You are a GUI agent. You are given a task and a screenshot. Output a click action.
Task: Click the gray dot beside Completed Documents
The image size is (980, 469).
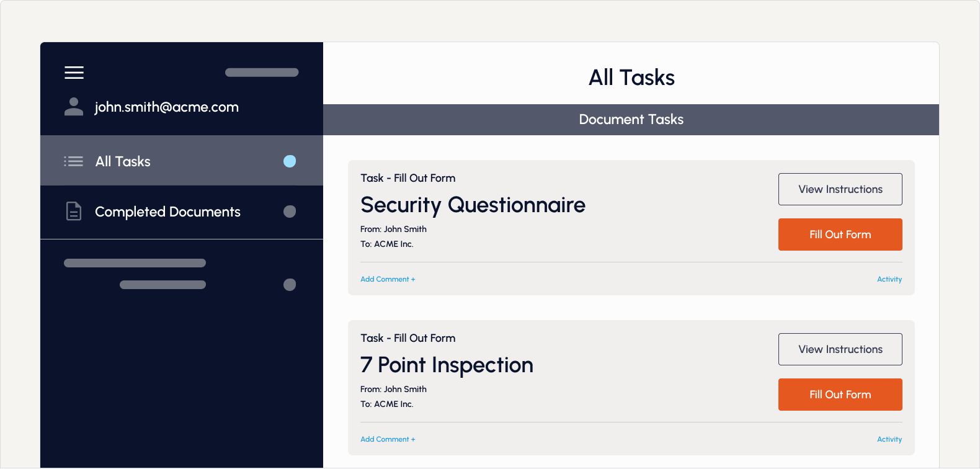290,212
